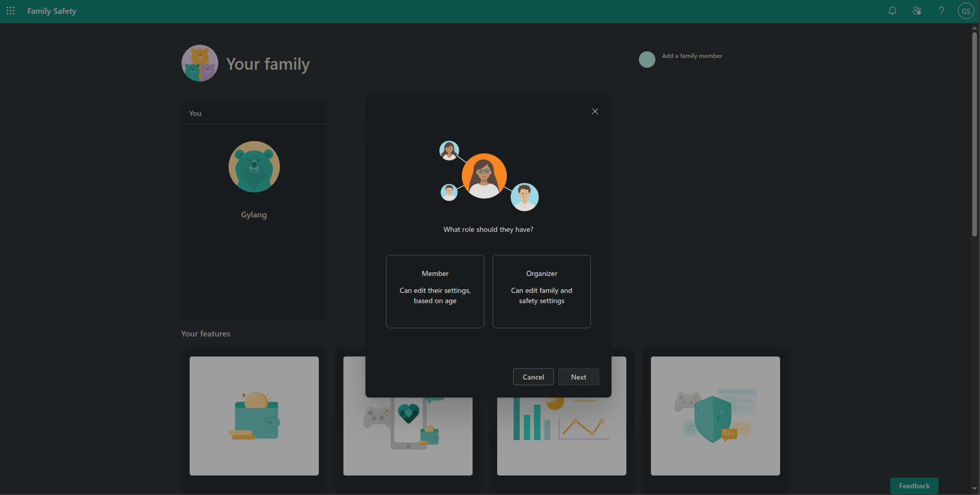
Task: Click the family group icon in header
Action: (916, 11)
